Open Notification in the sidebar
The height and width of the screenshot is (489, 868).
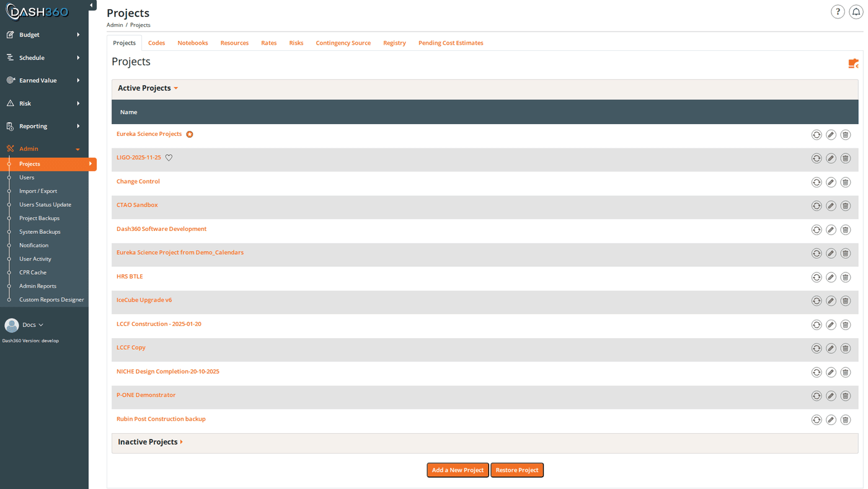coord(33,246)
